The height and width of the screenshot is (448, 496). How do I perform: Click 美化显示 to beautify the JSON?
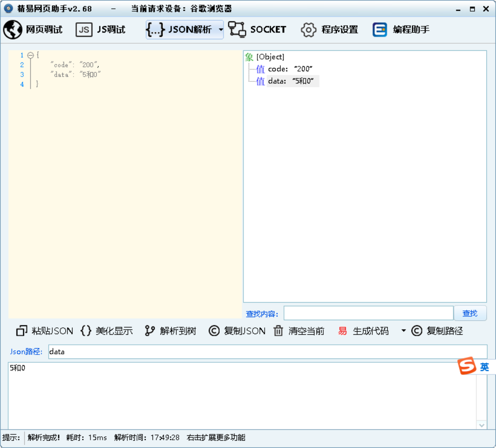point(106,331)
